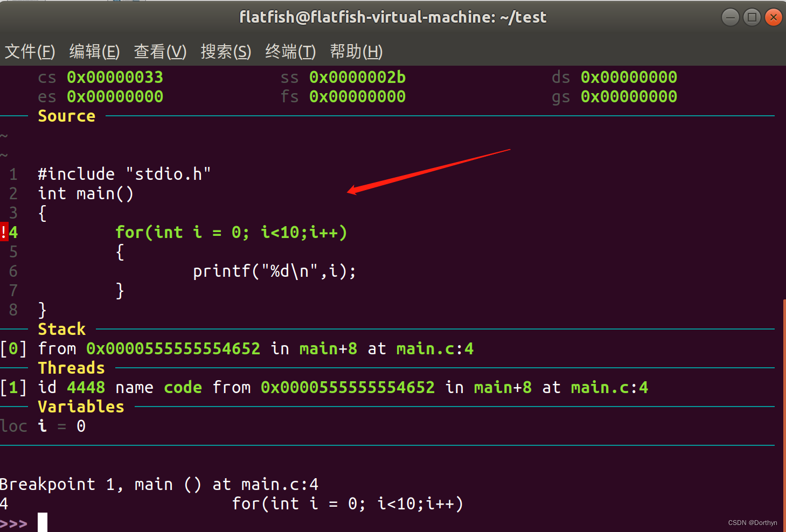Click the stack address 0x0000555555554652

[173, 348]
